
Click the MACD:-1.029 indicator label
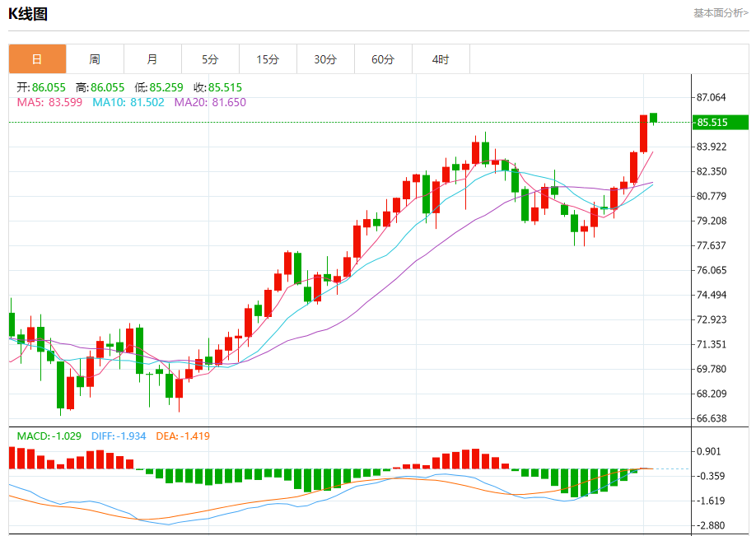49,436
